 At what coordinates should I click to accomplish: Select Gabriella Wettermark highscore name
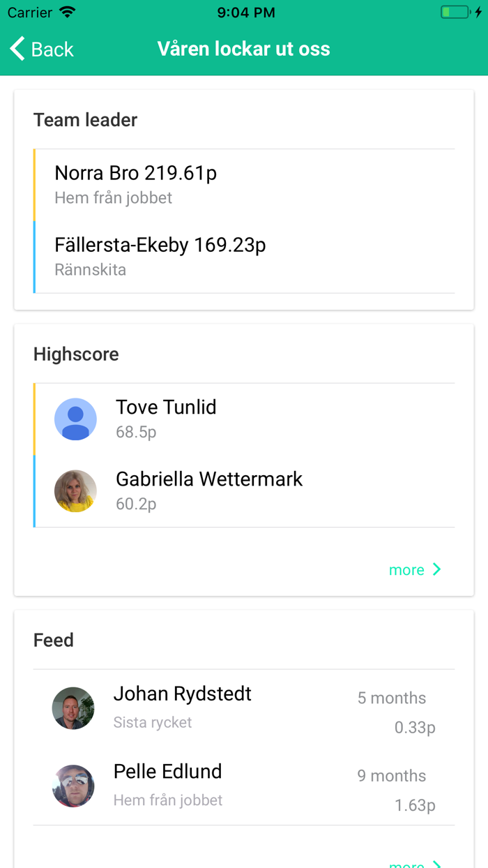[209, 479]
